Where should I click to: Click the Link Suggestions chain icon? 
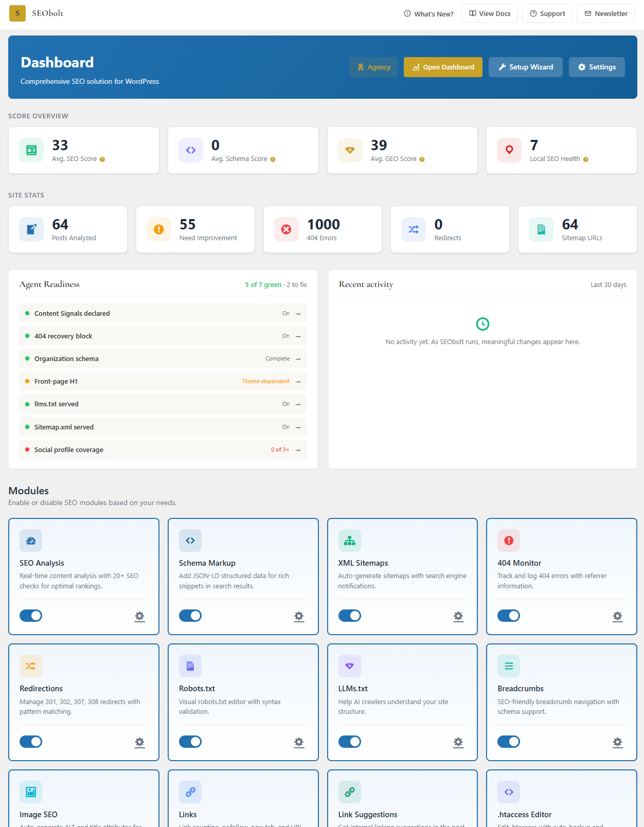click(350, 792)
